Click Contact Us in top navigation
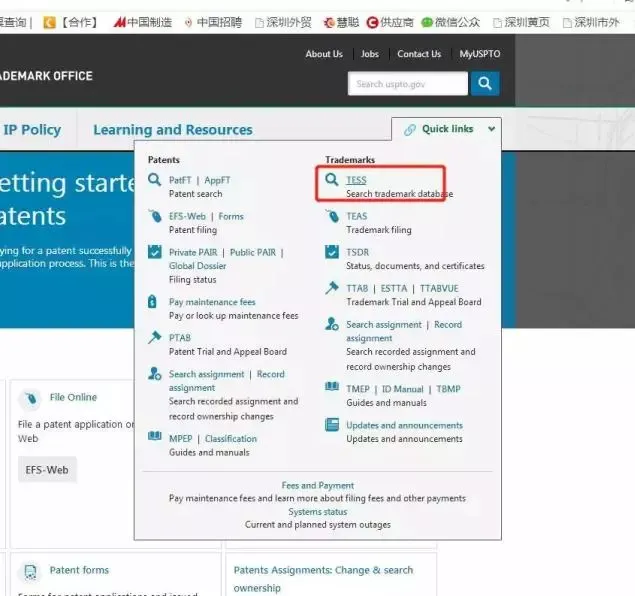635x596 pixels. pos(419,54)
